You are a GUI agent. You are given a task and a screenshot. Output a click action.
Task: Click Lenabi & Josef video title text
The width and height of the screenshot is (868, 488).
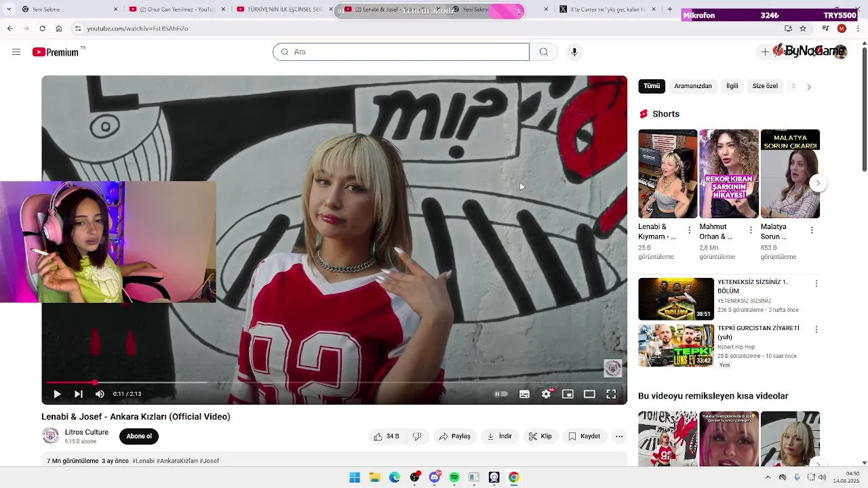pyautogui.click(x=136, y=417)
